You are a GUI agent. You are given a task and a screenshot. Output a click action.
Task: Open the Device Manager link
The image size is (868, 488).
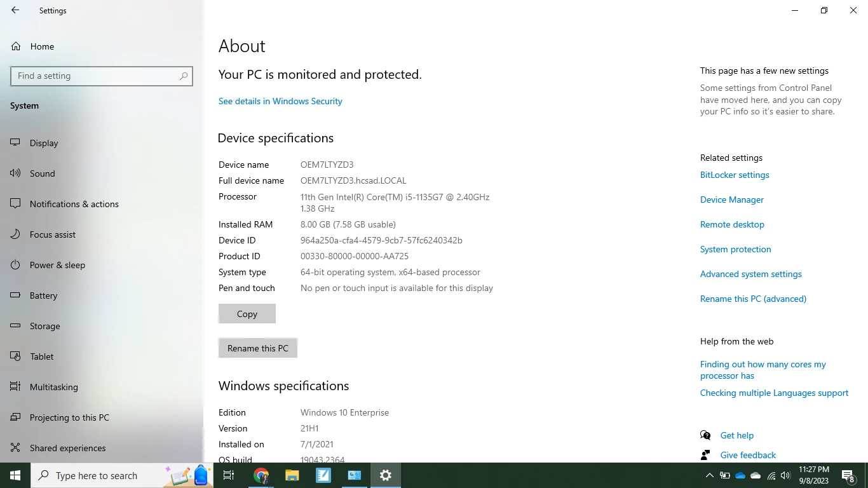[x=732, y=200]
